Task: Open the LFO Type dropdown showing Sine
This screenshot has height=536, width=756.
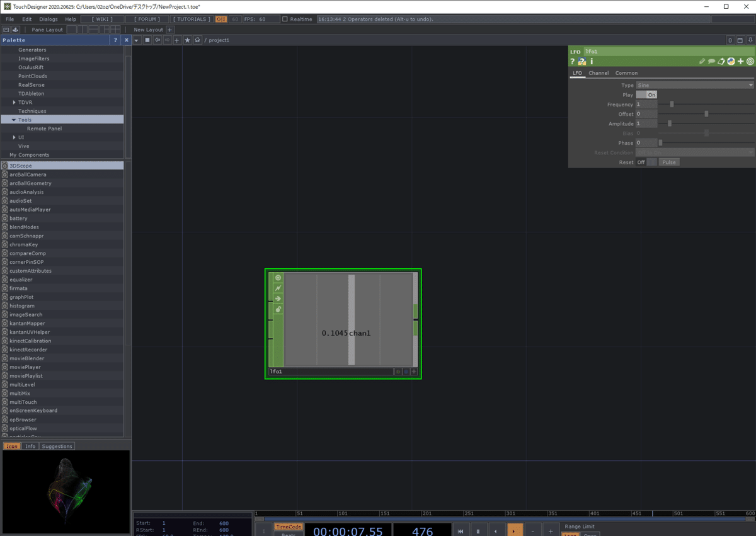Action: tap(693, 84)
